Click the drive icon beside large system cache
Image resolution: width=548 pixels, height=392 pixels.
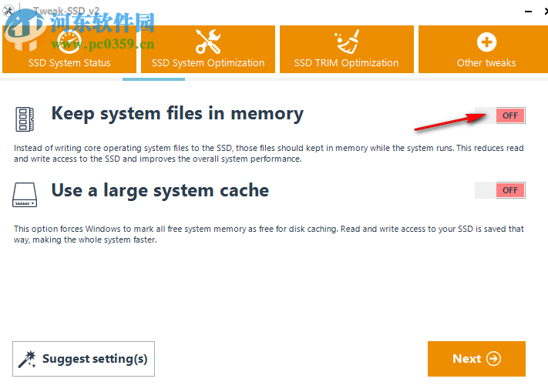[x=25, y=195]
